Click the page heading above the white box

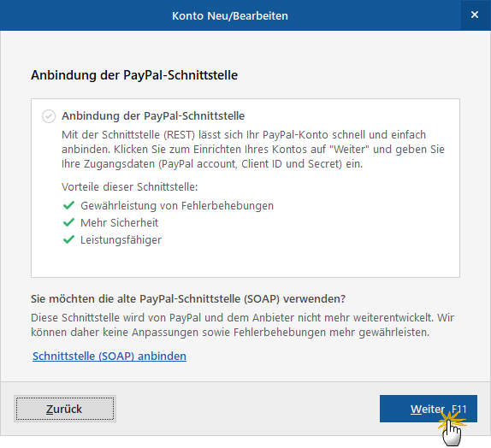click(x=134, y=75)
